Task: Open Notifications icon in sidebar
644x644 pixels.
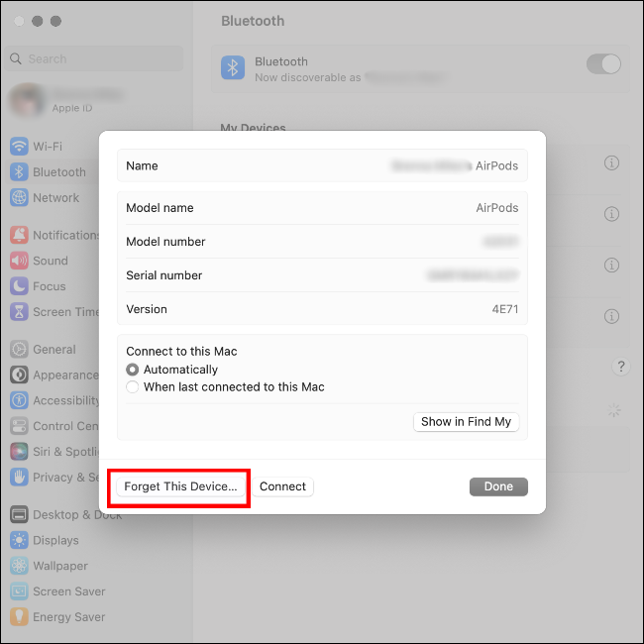Action: [19, 235]
